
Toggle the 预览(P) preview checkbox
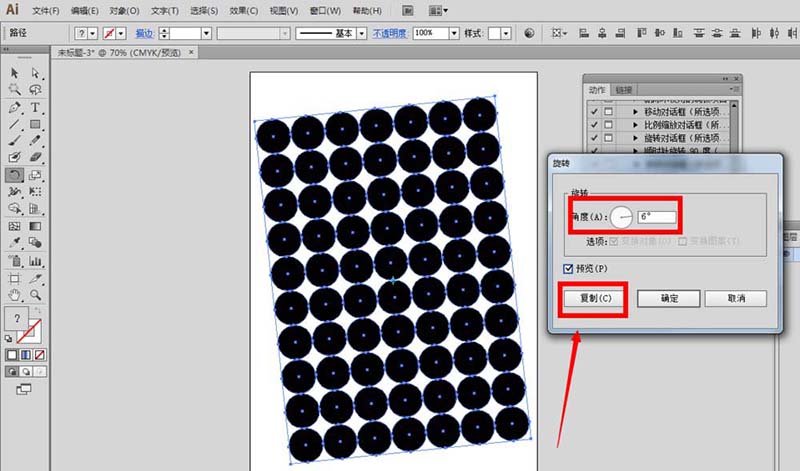tap(565, 269)
